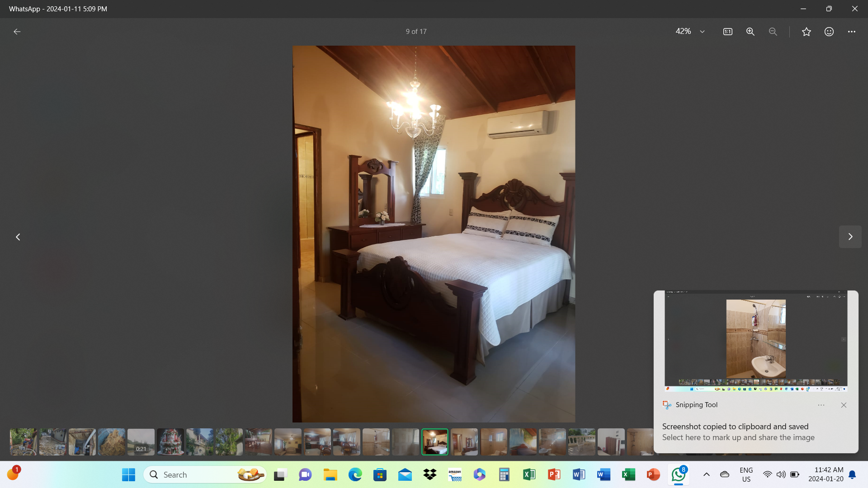Image resolution: width=868 pixels, height=488 pixels.
Task: Zoom in on the bedroom photo
Action: [x=750, y=32]
